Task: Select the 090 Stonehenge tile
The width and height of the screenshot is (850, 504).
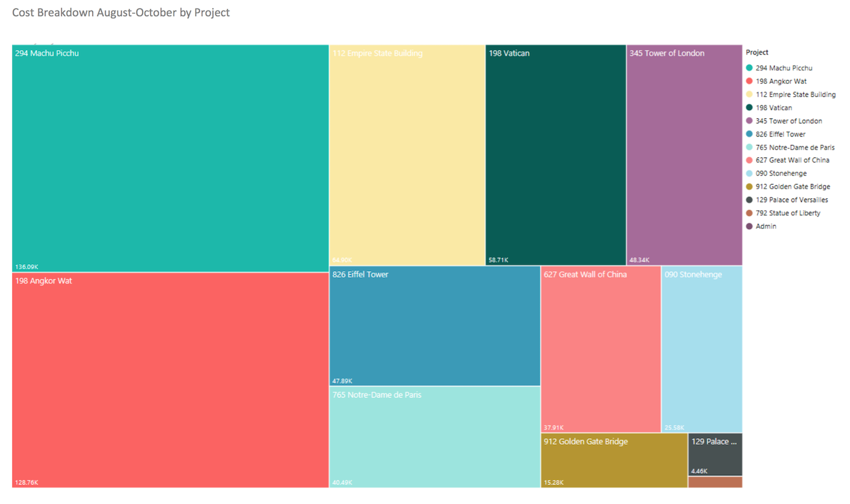Action: (702, 349)
